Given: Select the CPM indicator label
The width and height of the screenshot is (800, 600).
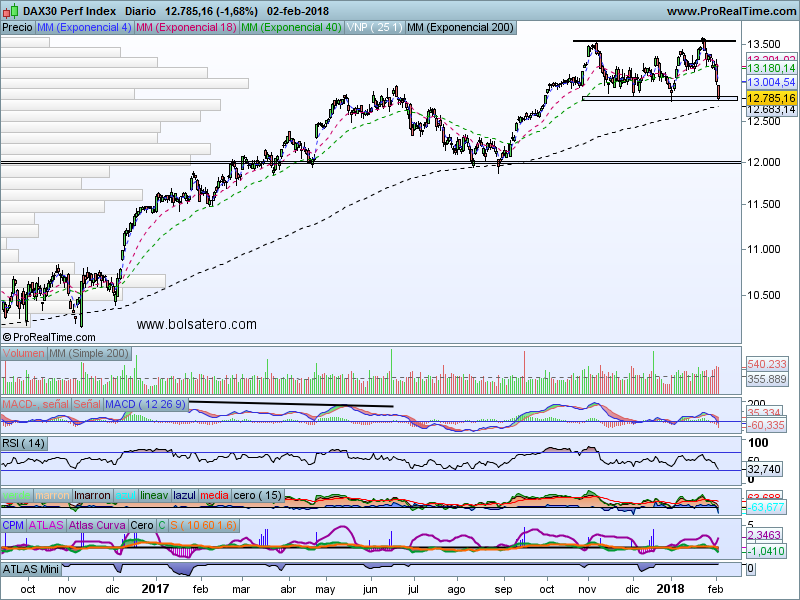Looking at the screenshot, I should coord(13,525).
